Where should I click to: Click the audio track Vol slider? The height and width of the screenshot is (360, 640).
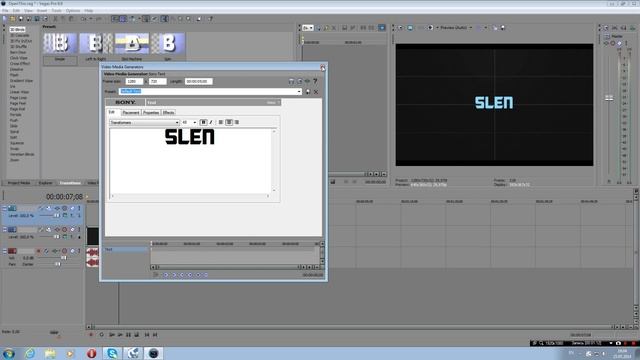click(64, 258)
